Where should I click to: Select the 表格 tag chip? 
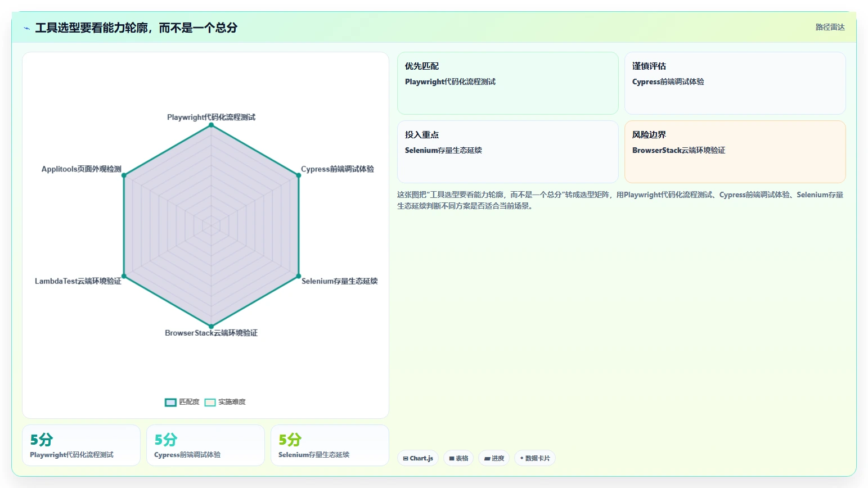[x=458, y=458]
